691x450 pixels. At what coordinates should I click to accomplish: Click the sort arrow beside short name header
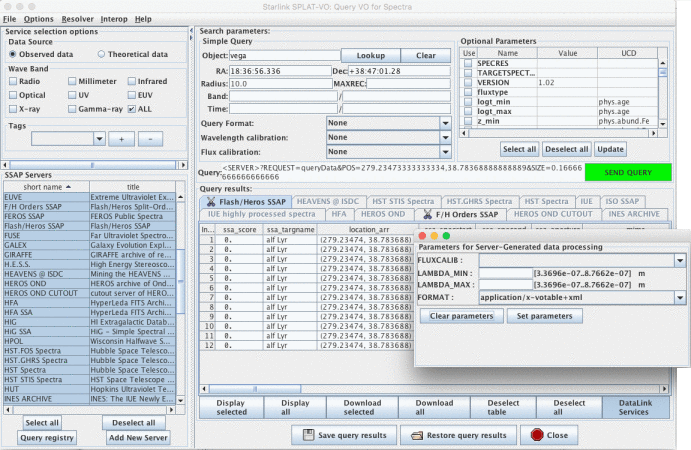tap(68, 187)
